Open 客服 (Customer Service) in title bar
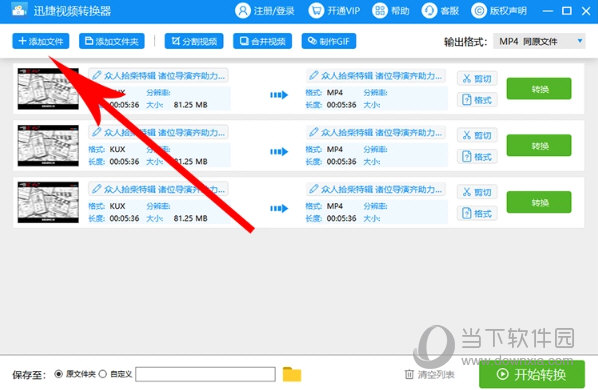The width and height of the screenshot is (598, 390). point(440,11)
